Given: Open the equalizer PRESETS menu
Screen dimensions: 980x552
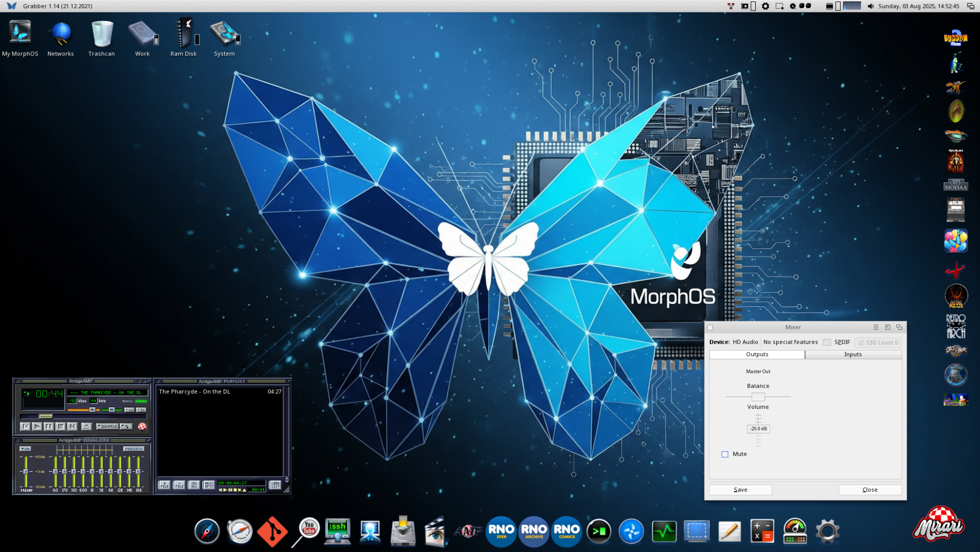Looking at the screenshot, I should [134, 449].
